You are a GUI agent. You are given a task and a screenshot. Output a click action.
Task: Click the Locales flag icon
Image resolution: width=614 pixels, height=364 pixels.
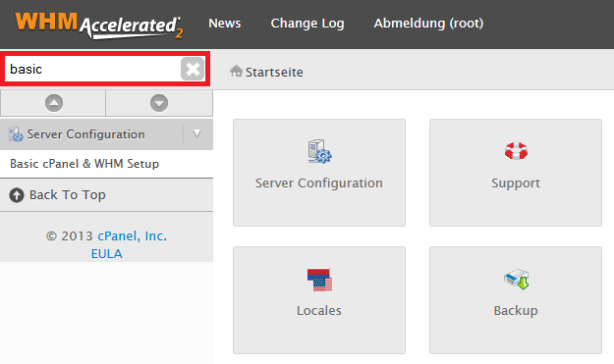tap(319, 280)
